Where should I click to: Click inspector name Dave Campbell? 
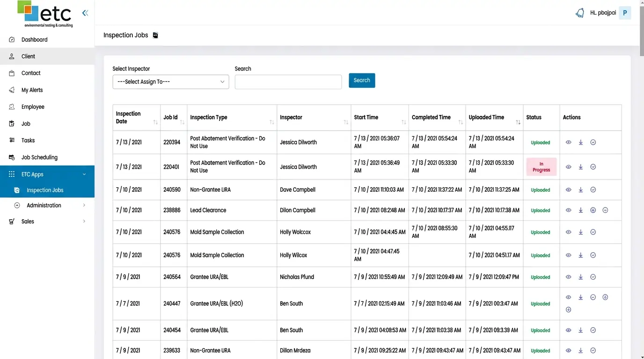click(x=298, y=190)
